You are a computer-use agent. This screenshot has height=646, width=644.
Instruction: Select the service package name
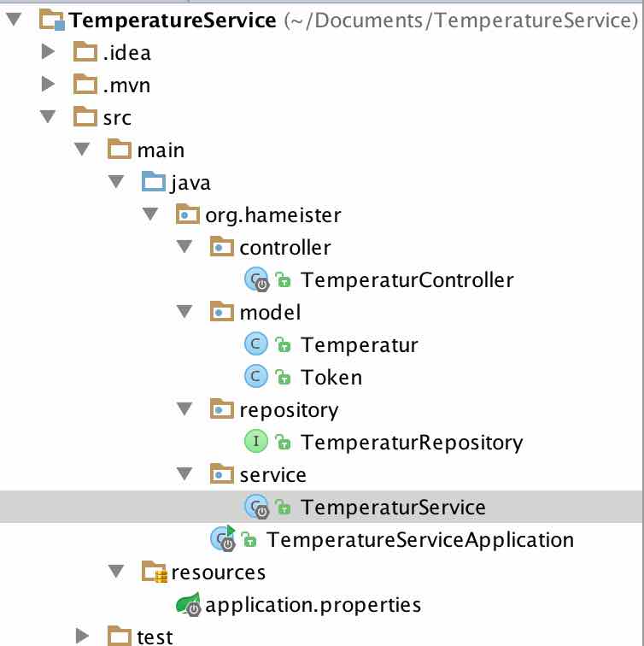click(272, 474)
